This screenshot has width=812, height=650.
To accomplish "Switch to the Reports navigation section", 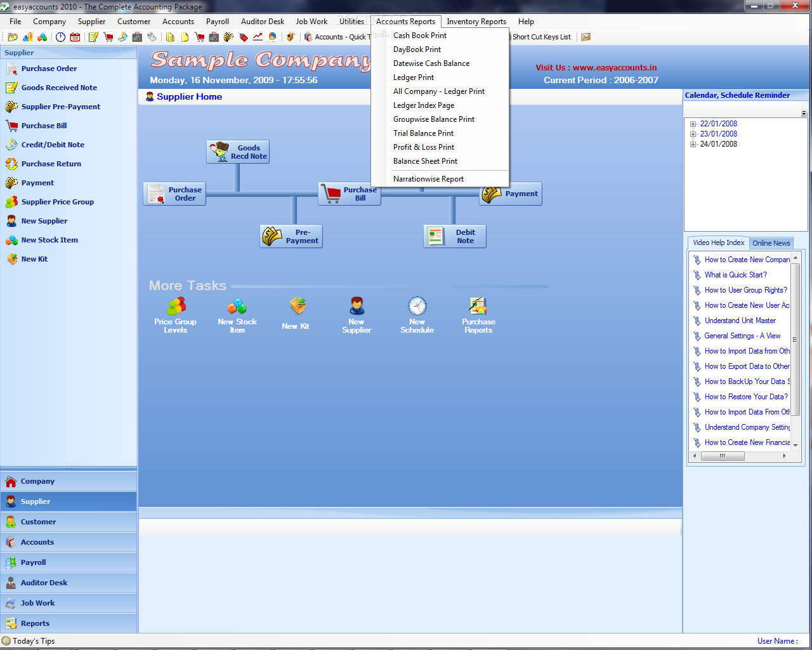I will [x=69, y=623].
